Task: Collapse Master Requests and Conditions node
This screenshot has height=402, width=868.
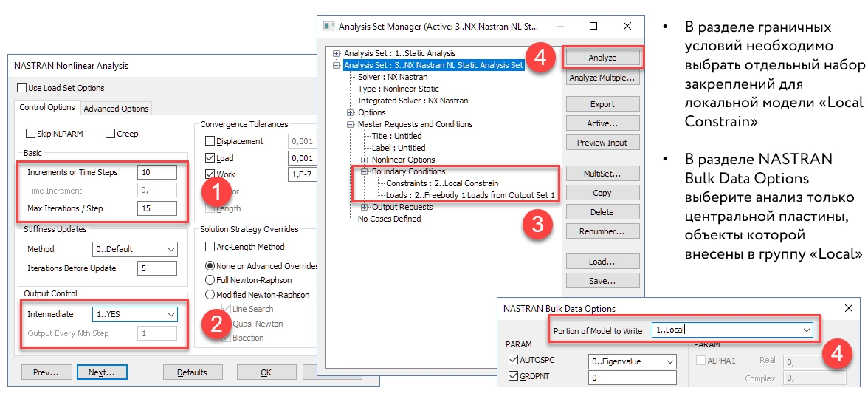Action: coord(350,124)
